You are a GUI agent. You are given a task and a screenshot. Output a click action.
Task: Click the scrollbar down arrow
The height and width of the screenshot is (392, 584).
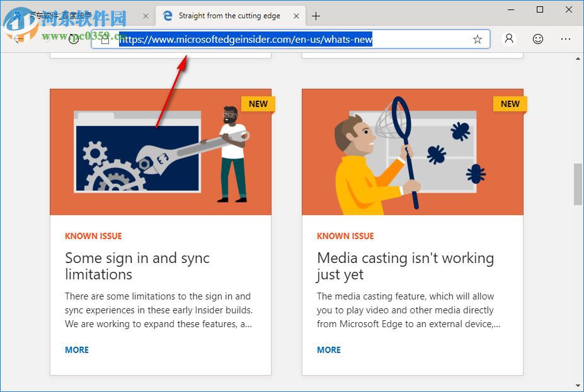pyautogui.click(x=578, y=386)
